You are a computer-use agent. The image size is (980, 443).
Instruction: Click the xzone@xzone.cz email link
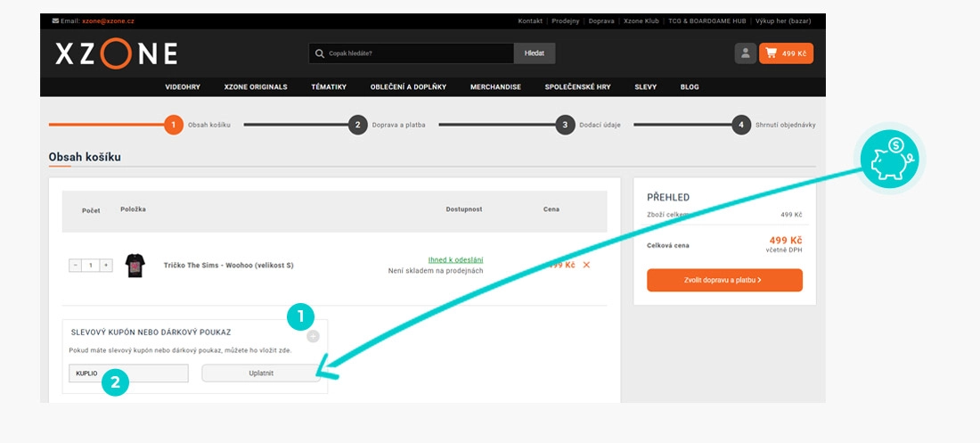pyautogui.click(x=108, y=20)
